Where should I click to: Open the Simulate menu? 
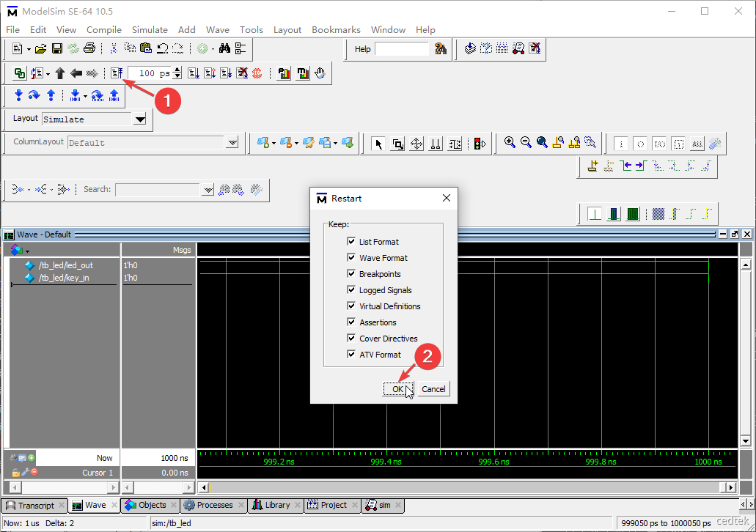(x=150, y=30)
